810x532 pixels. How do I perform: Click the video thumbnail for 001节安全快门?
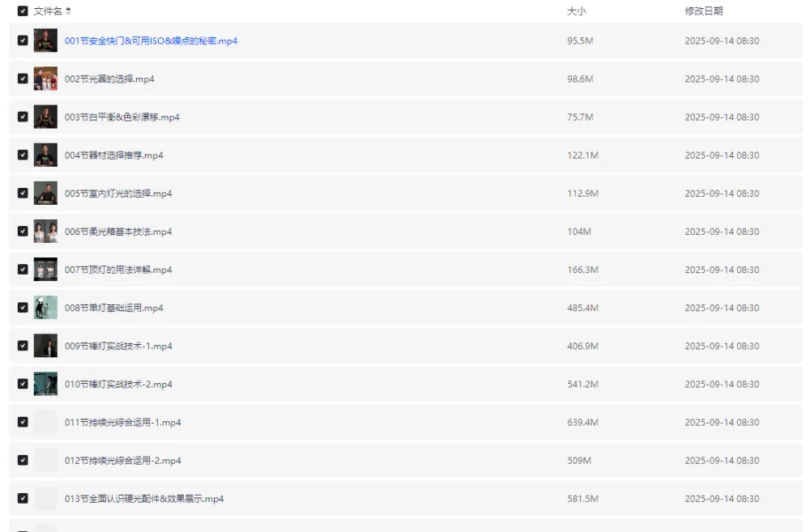click(45, 40)
